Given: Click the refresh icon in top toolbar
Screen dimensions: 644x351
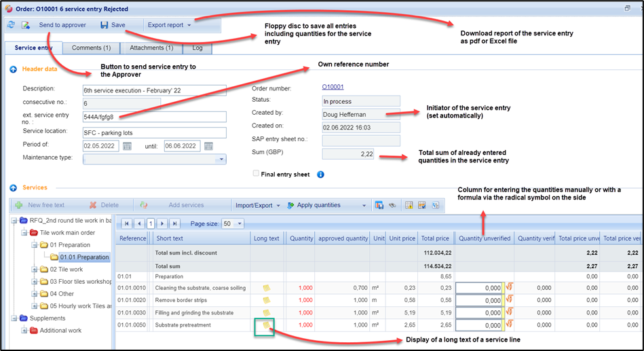Looking at the screenshot, I should pyautogui.click(x=10, y=25).
